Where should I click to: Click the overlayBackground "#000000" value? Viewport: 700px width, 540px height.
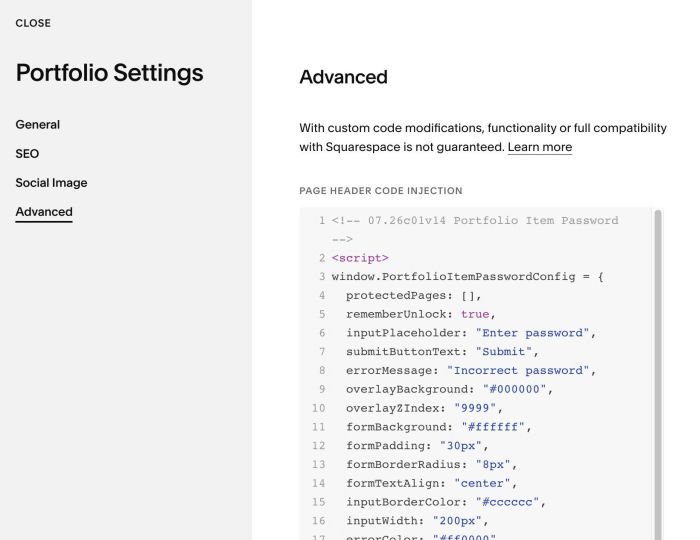point(514,389)
